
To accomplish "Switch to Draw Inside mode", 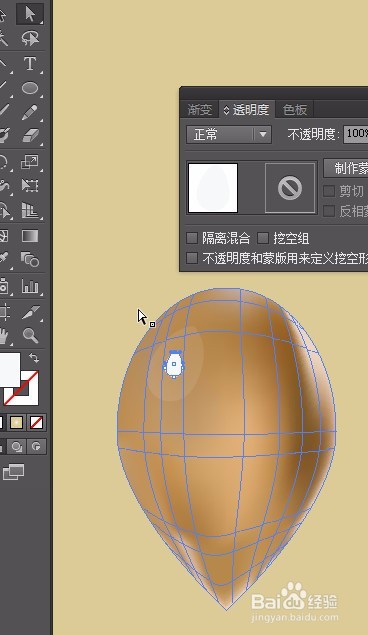I will click(x=36, y=446).
